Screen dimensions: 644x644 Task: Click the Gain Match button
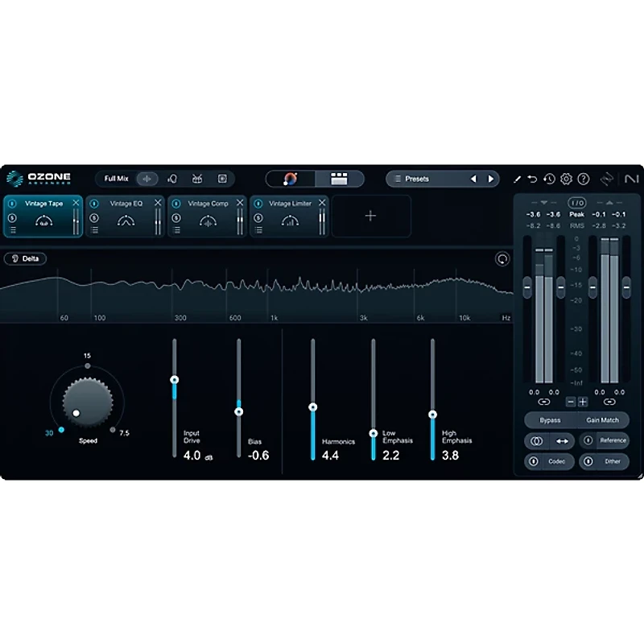(602, 420)
